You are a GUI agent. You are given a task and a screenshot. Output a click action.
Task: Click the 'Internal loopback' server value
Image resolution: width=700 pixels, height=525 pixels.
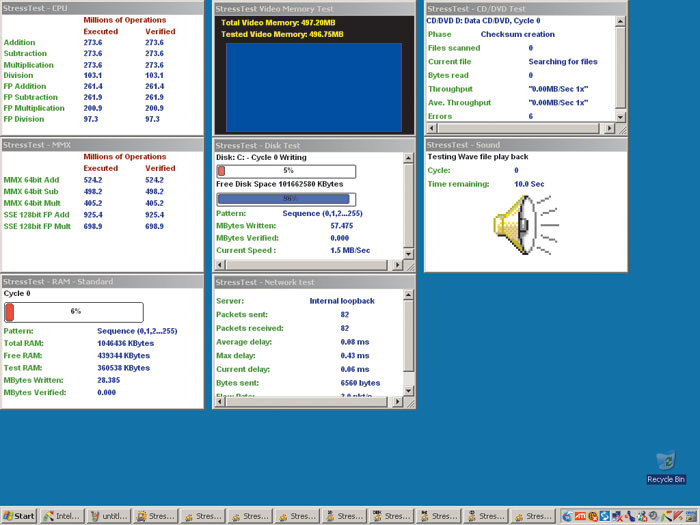[x=342, y=301]
